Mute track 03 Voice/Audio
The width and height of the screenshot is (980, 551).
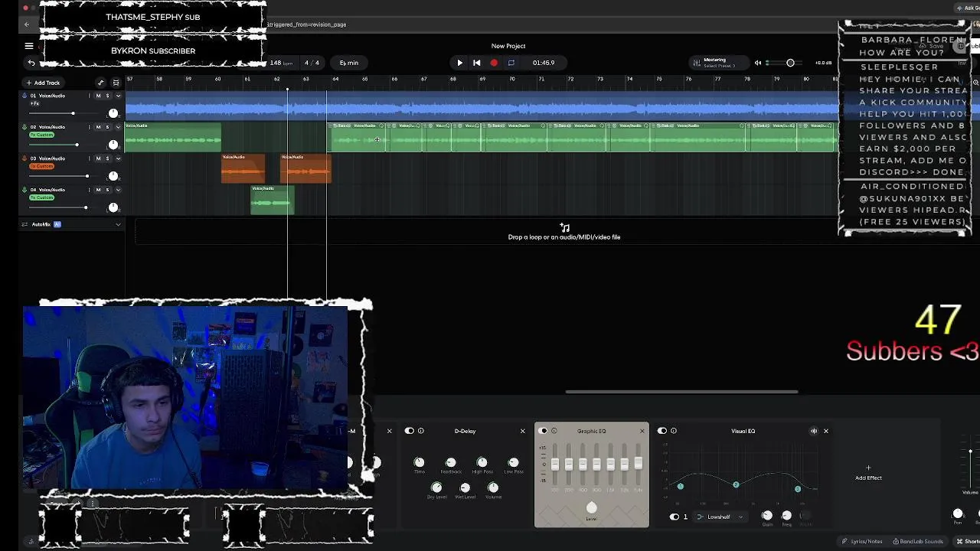point(98,158)
